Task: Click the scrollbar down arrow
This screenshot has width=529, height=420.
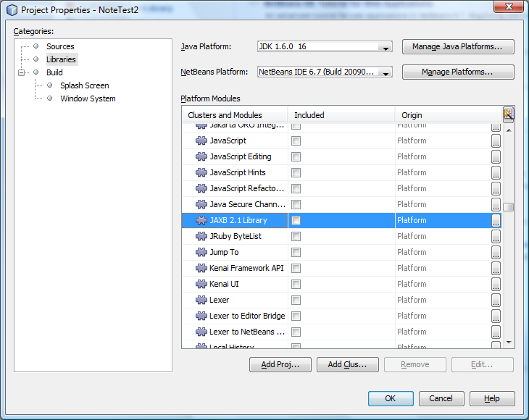Action: (x=509, y=343)
